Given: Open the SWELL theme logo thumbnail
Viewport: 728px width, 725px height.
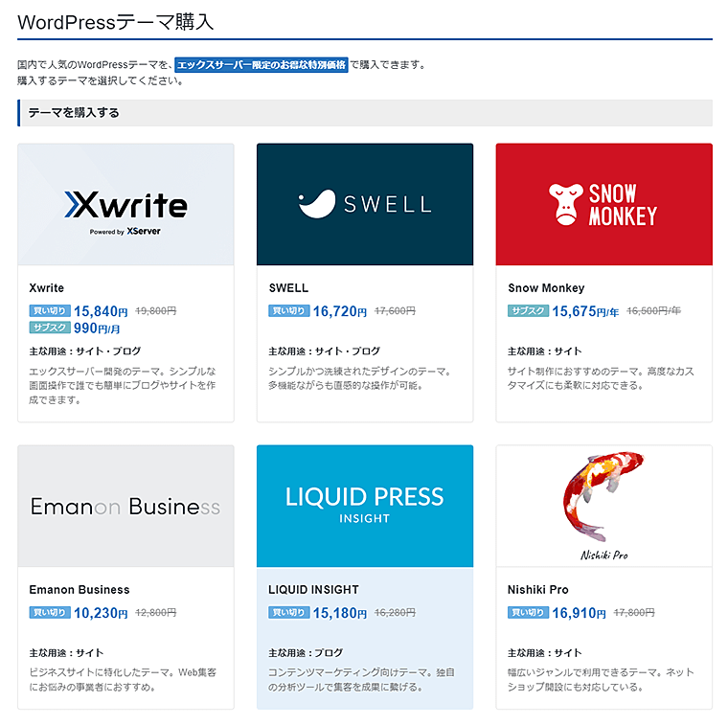Looking at the screenshot, I should tap(365, 204).
